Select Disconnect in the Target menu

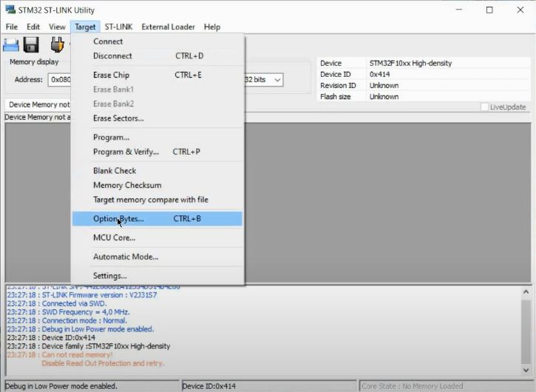112,55
